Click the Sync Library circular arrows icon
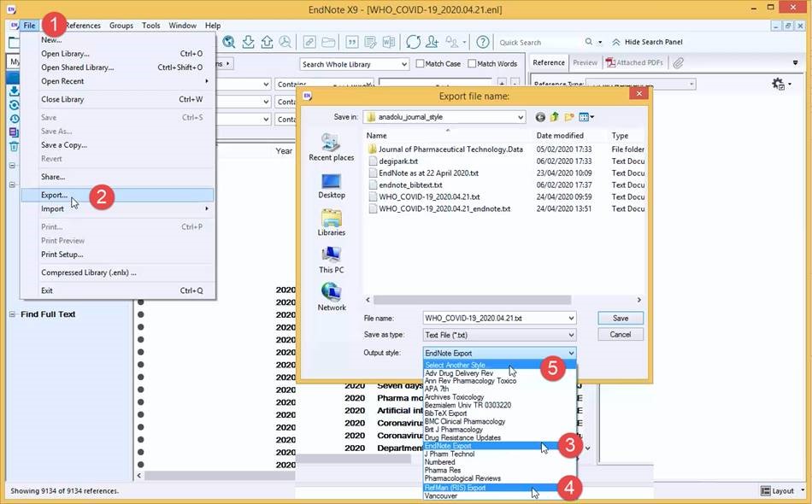This screenshot has width=812, height=504. (413, 42)
